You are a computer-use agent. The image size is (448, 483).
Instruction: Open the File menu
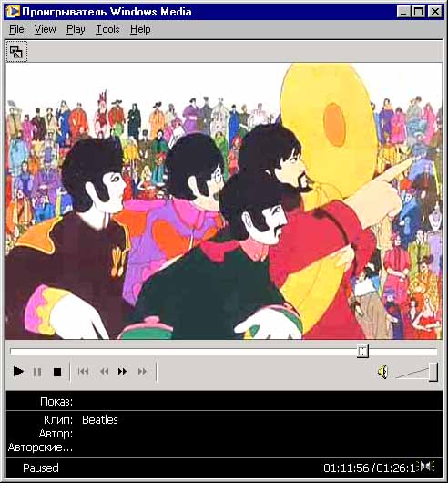point(16,29)
